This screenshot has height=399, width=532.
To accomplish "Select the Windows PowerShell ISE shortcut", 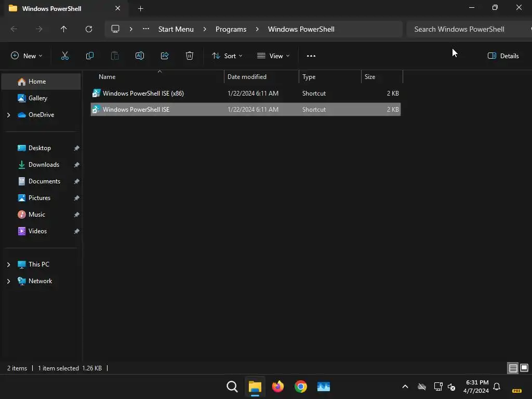I will tap(246, 110).
